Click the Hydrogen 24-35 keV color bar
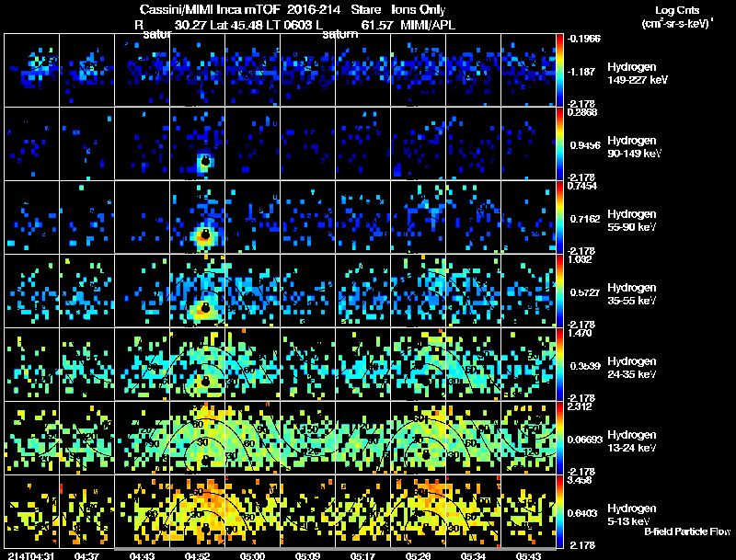This screenshot has width=736, height=560. pyautogui.click(x=559, y=365)
